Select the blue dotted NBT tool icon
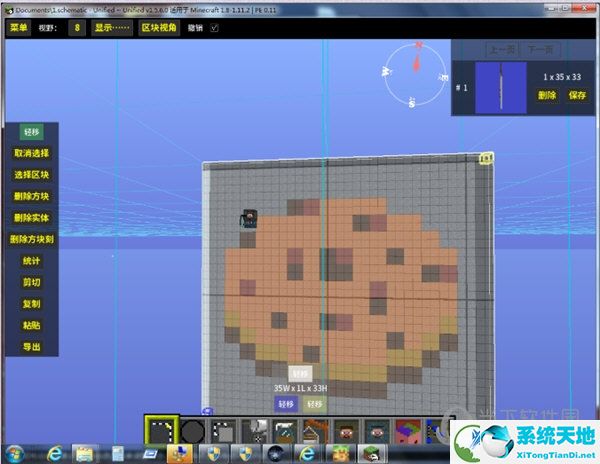This screenshot has height=464, width=600. [x=436, y=431]
